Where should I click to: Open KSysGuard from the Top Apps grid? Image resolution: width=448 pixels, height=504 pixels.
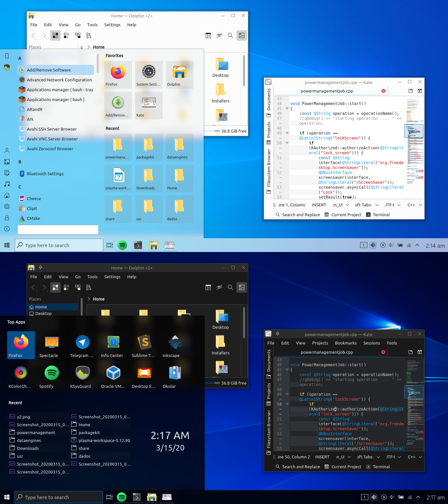(82, 376)
